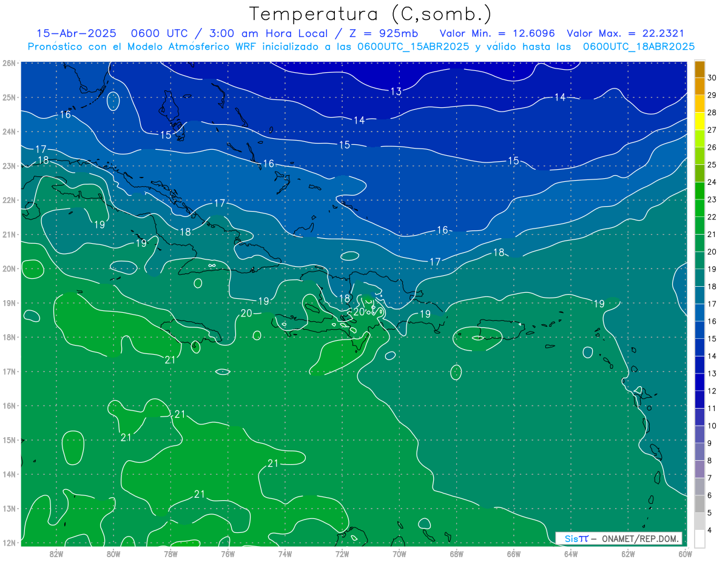The height and width of the screenshot is (562, 728).
Task: Click the '13N' latitude axis label
Action: pos(9,508)
